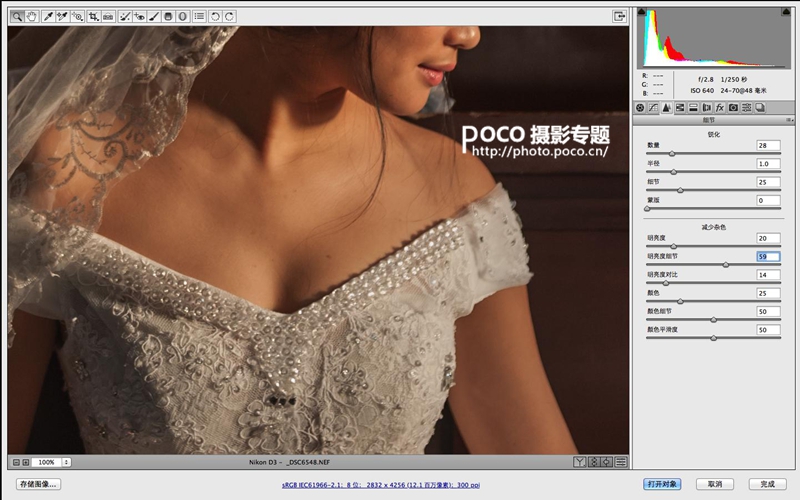Screen dimensions: 800x500
Task: Click the copy settings to before icon
Action: 607,462
